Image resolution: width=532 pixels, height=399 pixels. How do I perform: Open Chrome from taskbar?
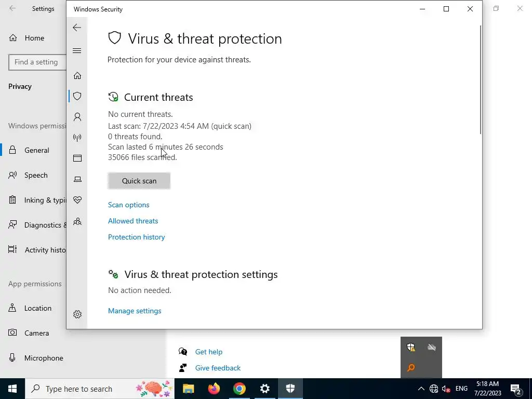pyautogui.click(x=239, y=389)
